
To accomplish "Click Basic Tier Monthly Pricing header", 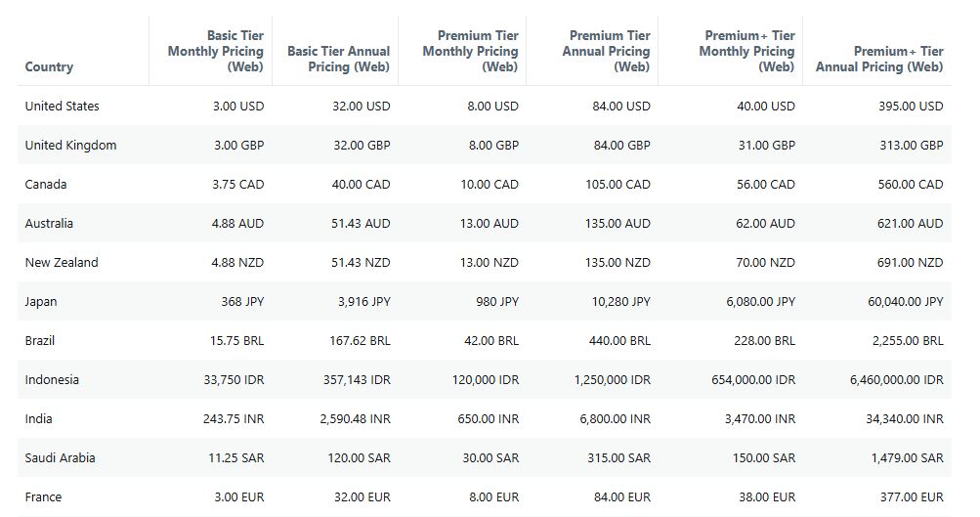I will coord(215,51).
